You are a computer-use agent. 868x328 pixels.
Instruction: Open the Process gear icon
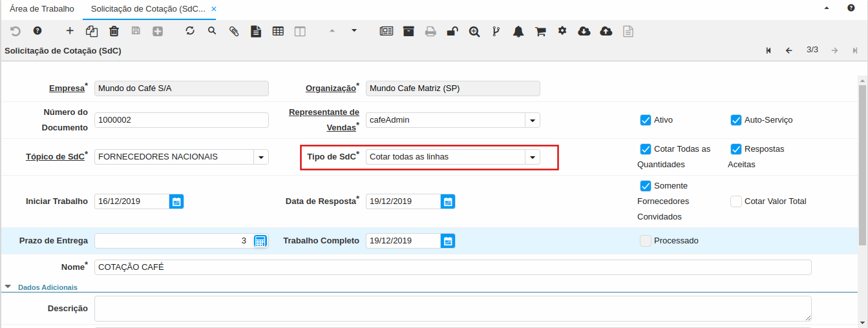[x=562, y=30]
